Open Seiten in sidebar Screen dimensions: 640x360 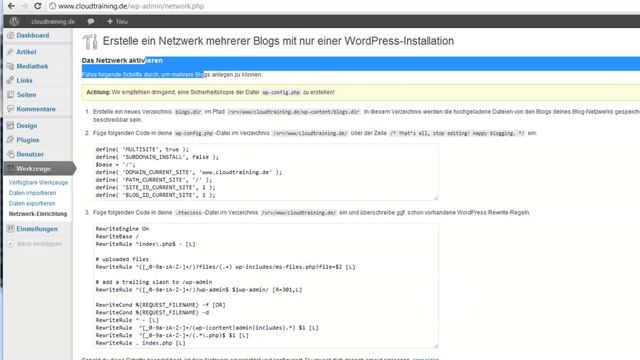click(27, 95)
